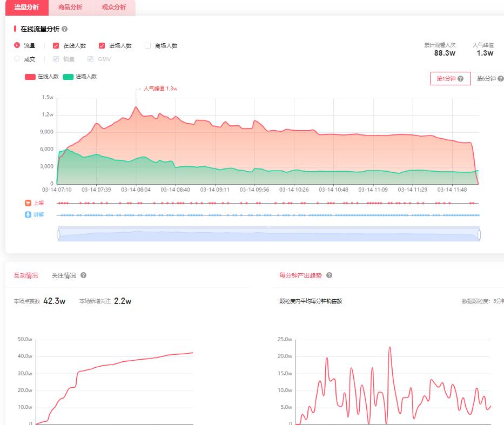The height and width of the screenshot is (425, 504).
Task: Select 互动情况 sub-tab
Action: pos(25,275)
